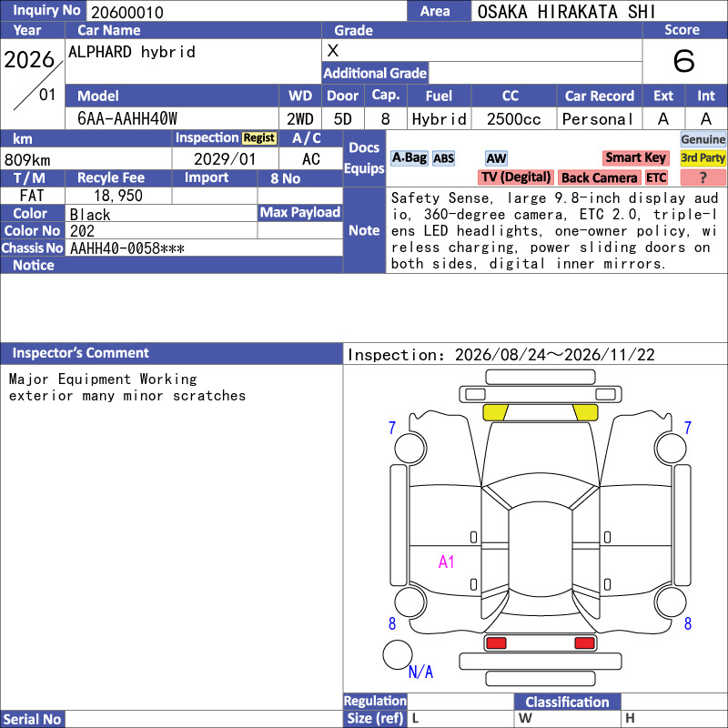Click the N/A spare tire circle

(x=398, y=654)
